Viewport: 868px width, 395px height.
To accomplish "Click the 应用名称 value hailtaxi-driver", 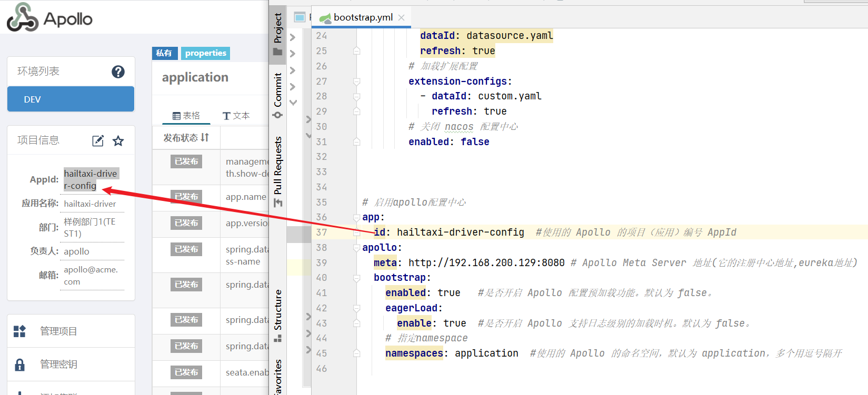I will pyautogui.click(x=90, y=204).
